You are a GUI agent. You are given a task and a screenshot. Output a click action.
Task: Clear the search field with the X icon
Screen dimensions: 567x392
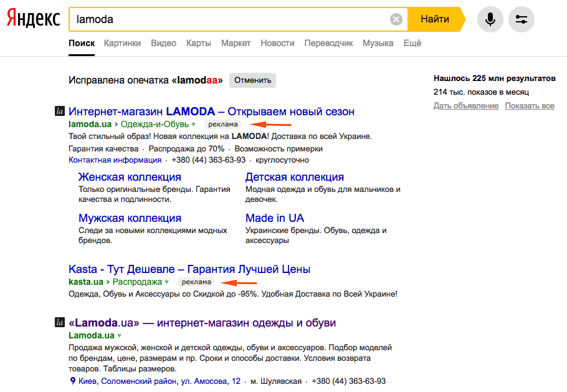click(x=396, y=19)
